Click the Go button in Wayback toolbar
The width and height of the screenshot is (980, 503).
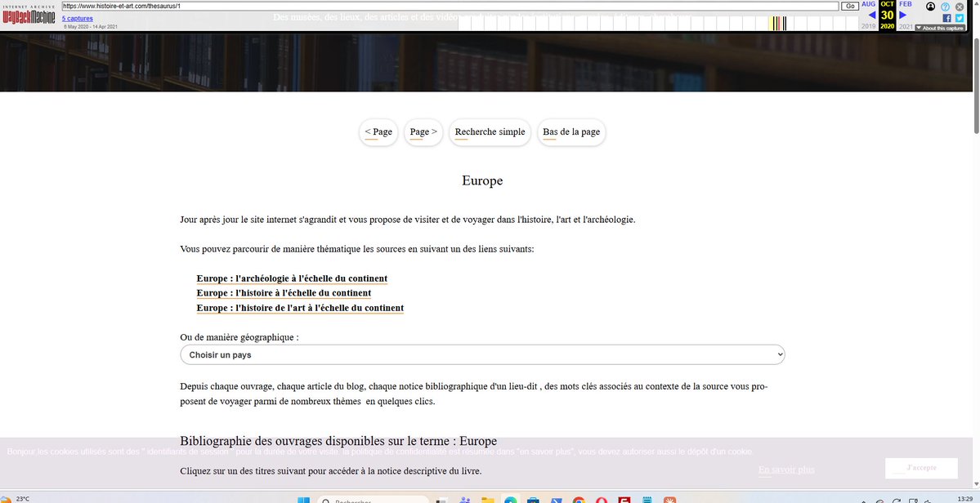pos(850,7)
